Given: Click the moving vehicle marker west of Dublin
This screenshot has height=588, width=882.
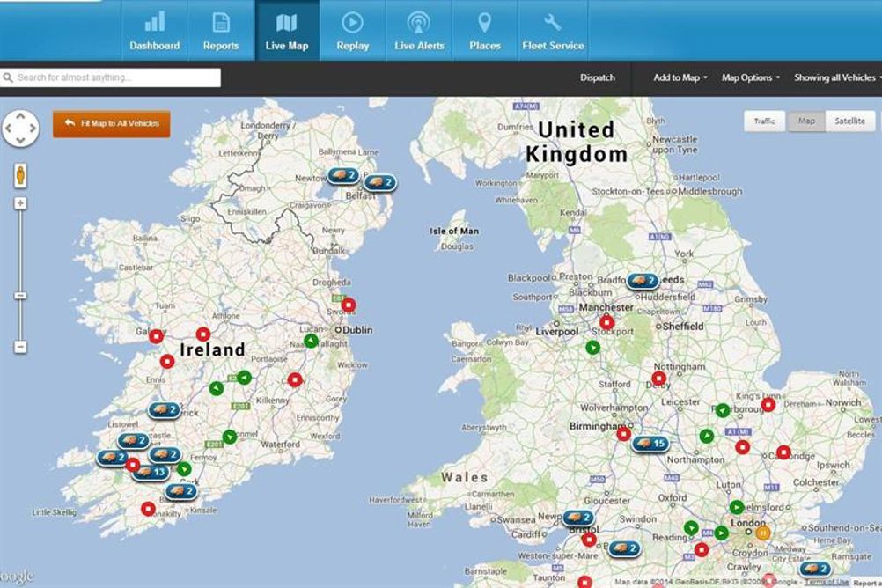Looking at the screenshot, I should [311, 341].
